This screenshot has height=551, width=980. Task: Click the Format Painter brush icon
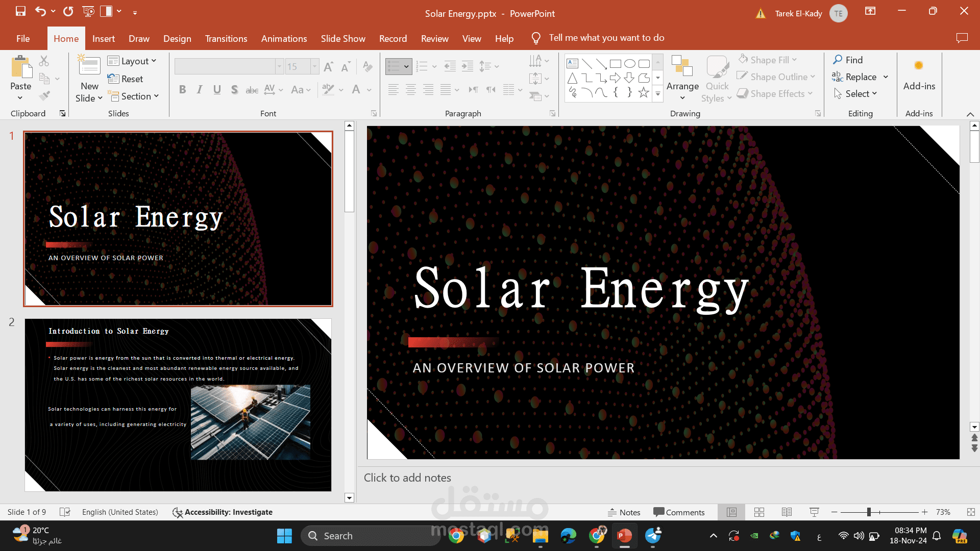pyautogui.click(x=44, y=96)
